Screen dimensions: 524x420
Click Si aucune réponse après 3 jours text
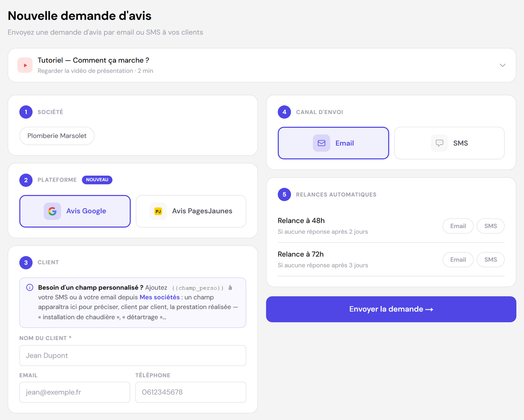click(x=323, y=265)
